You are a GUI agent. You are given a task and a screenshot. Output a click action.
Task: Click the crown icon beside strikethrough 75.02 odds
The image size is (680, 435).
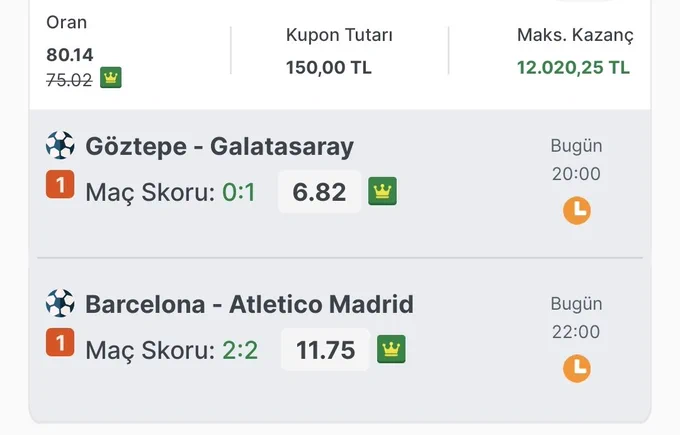[x=111, y=78]
